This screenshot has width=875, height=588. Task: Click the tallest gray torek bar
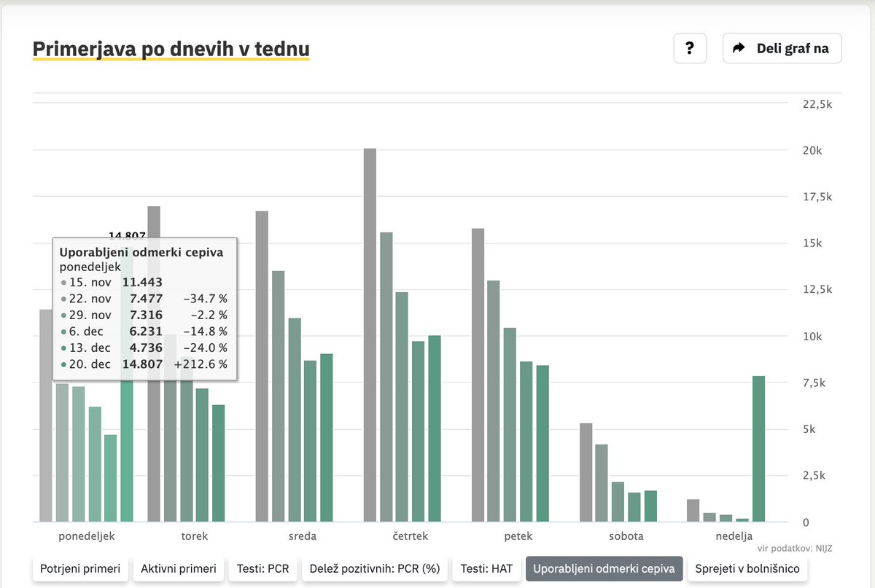coord(154,364)
